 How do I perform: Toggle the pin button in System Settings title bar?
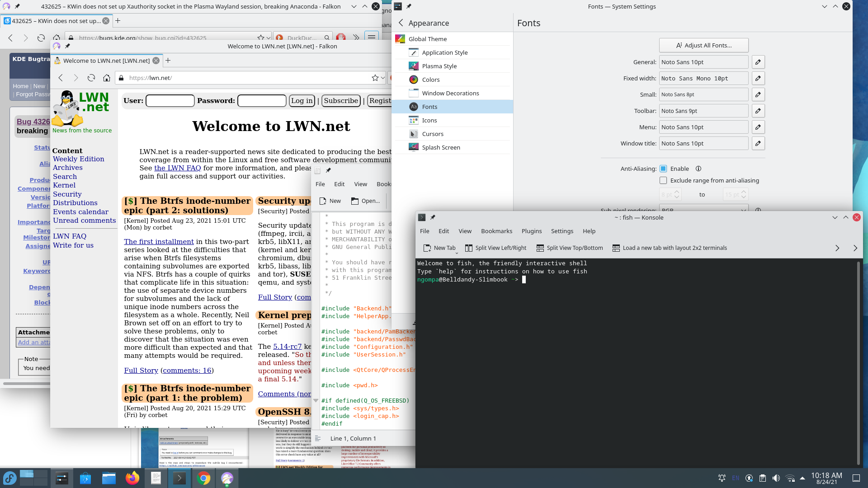(x=409, y=6)
